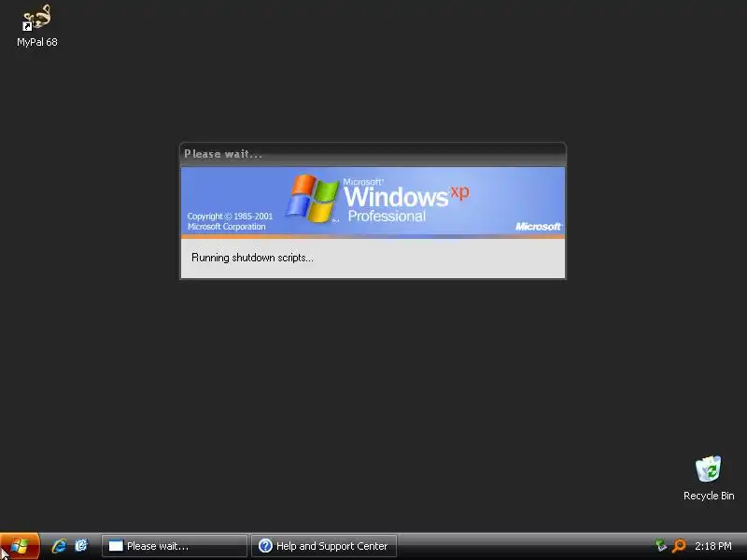Viewport: 747px width, 560px height.
Task: Click the 'Please wait...' dialog title bar
Action: [x=373, y=154]
